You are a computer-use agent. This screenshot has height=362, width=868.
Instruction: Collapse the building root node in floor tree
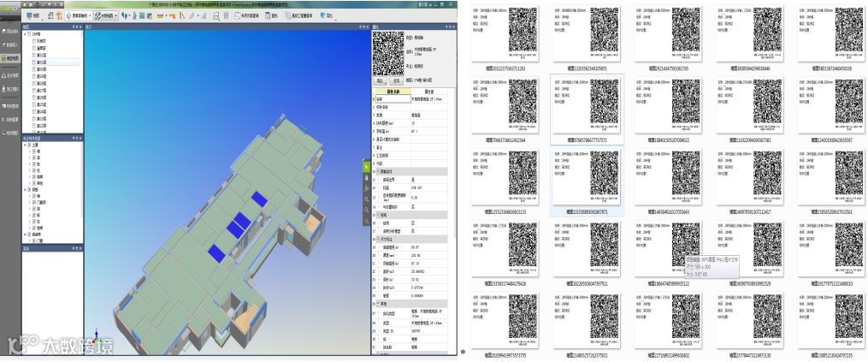25,34
